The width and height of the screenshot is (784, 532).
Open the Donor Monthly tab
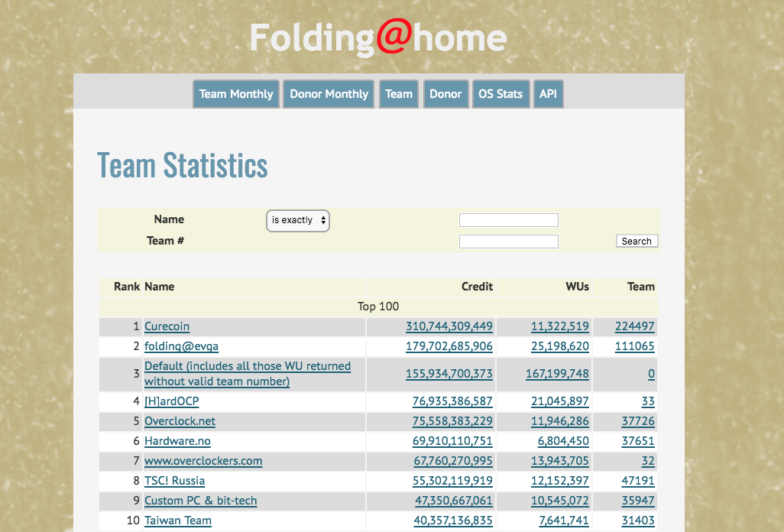[329, 94]
